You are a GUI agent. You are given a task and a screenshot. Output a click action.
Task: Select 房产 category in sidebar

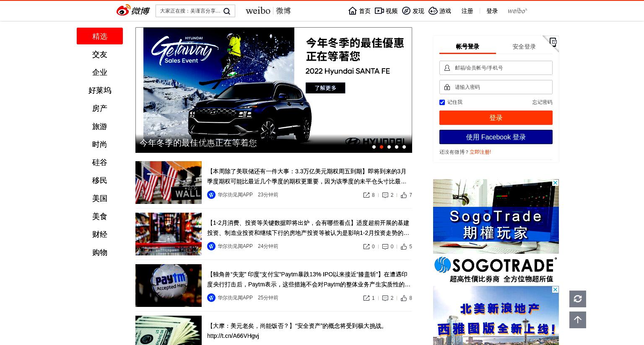click(100, 108)
